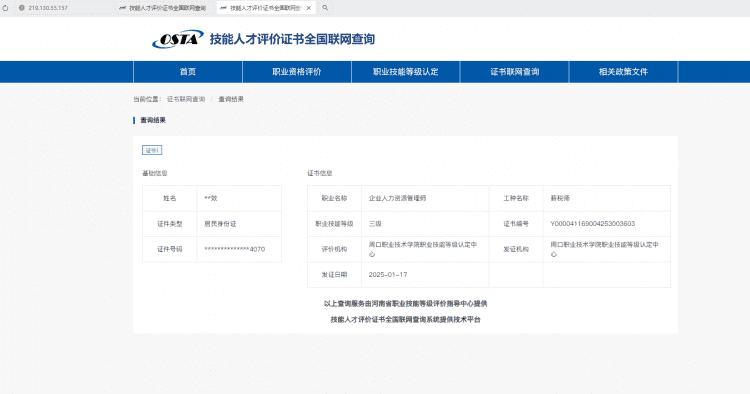The width and height of the screenshot is (750, 394).
Task: Click certificate number Y000041169004253003603
Action: tap(593, 224)
